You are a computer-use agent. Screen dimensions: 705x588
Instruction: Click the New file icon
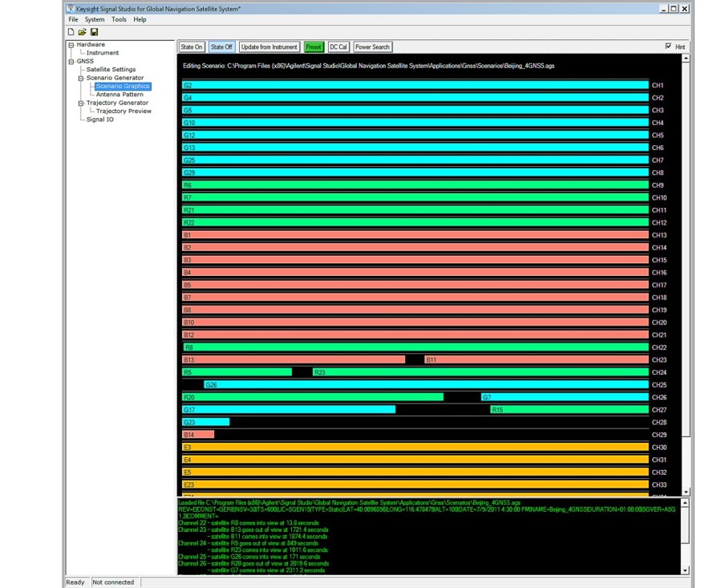[x=71, y=32]
